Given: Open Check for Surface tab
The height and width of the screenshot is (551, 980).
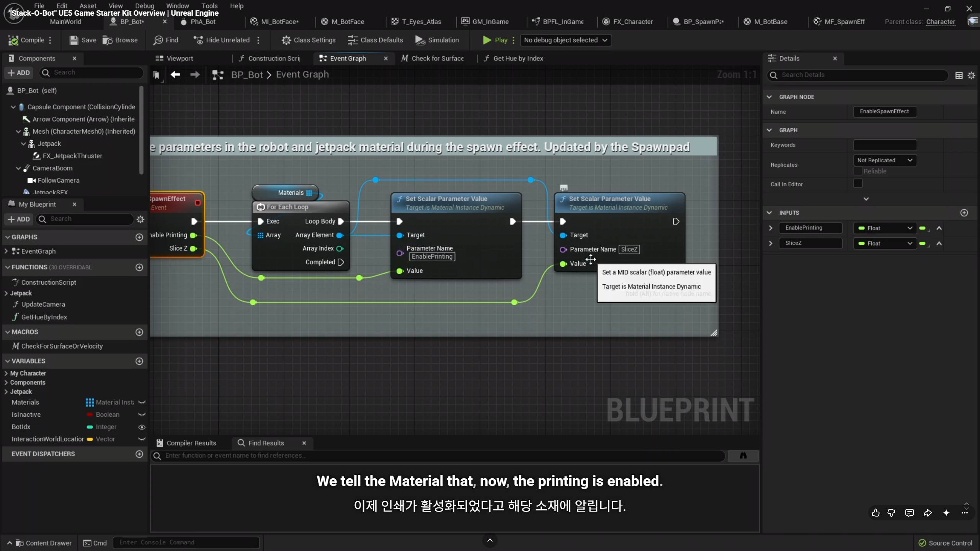Looking at the screenshot, I should (x=433, y=59).
